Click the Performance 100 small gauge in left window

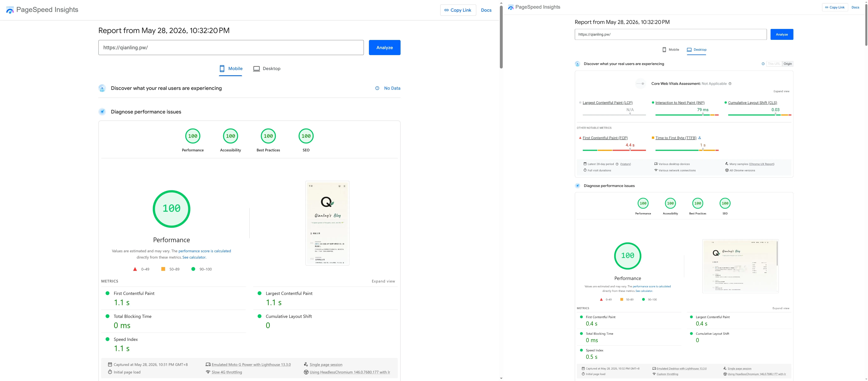(x=193, y=136)
